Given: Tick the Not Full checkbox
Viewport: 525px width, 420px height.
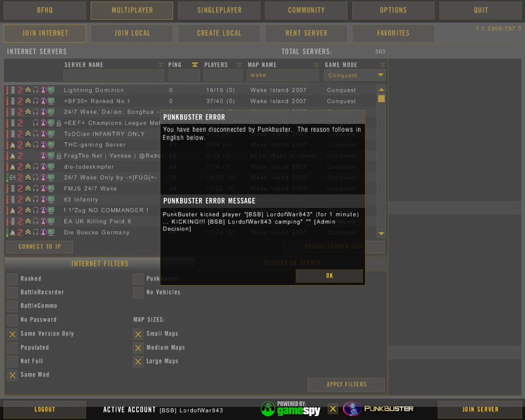Looking at the screenshot, I should (x=12, y=362).
